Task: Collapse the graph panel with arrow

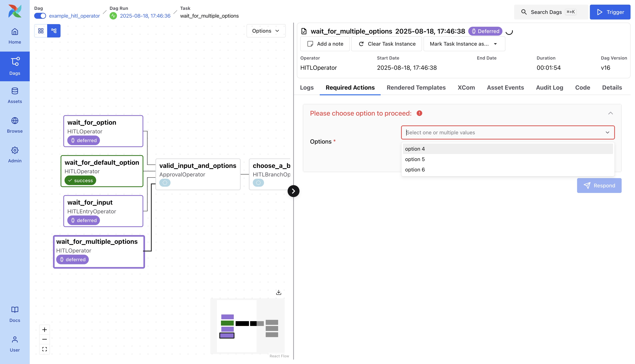Action: (x=294, y=191)
